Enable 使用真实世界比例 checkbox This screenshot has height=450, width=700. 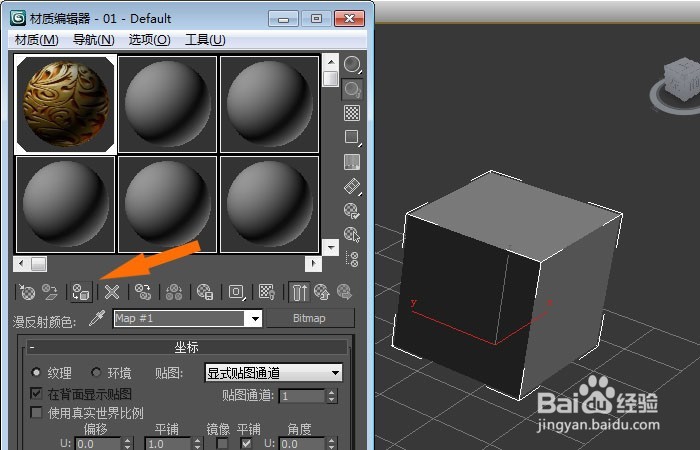36,412
